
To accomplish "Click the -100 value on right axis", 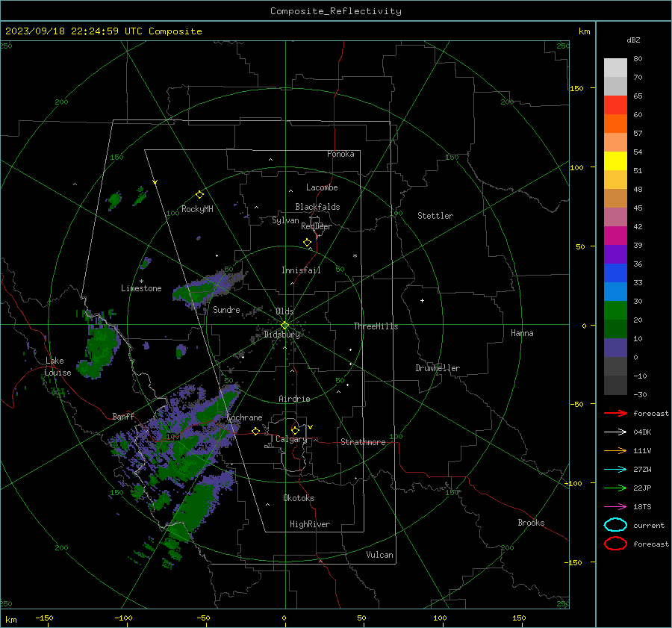I will coord(573,484).
